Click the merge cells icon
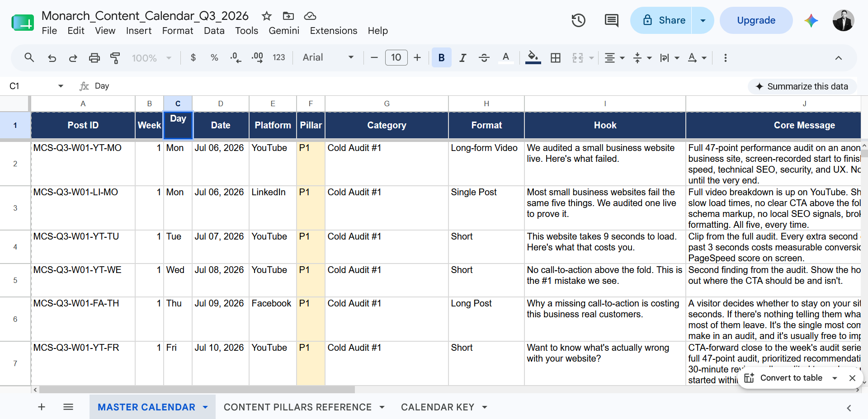Screen dimensions: 868x419 pos(578,58)
